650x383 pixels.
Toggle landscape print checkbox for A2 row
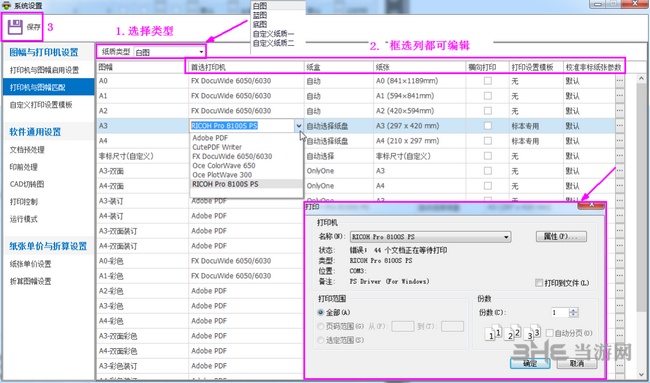click(488, 111)
